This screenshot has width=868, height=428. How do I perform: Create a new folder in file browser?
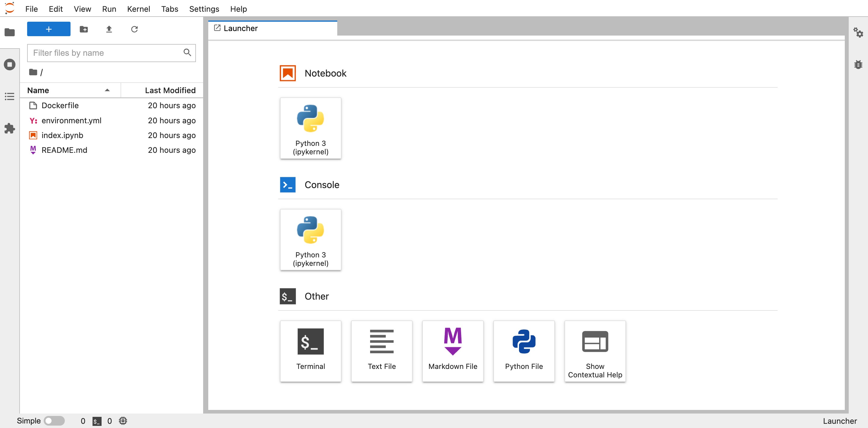pos(83,29)
